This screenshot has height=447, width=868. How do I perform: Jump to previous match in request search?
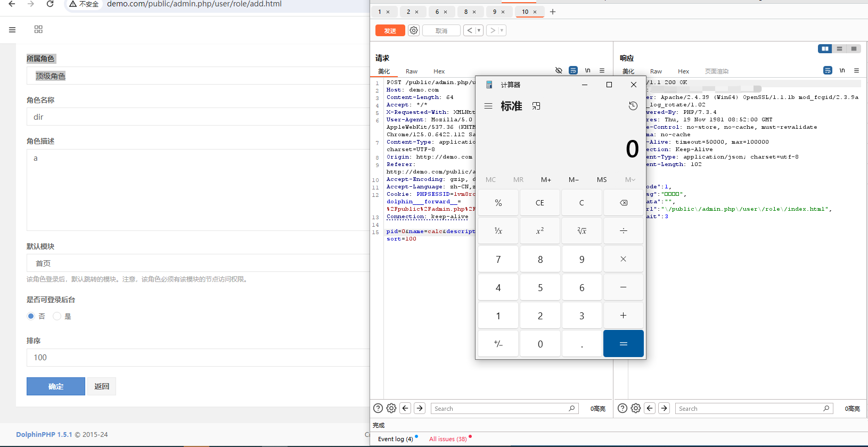(406, 408)
